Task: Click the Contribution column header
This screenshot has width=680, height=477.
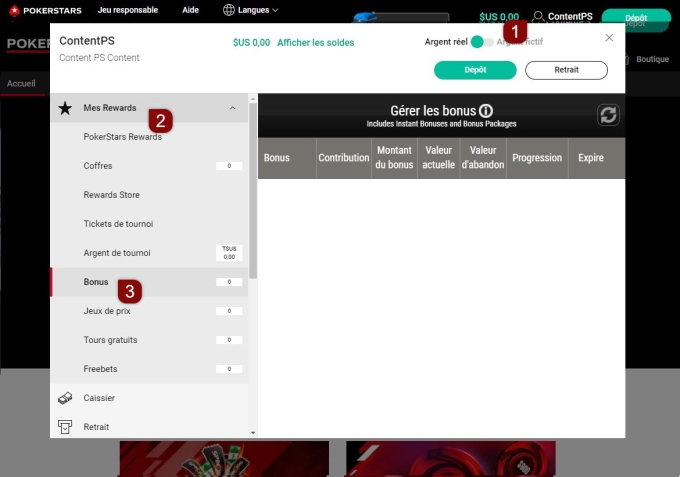Action: [x=344, y=158]
